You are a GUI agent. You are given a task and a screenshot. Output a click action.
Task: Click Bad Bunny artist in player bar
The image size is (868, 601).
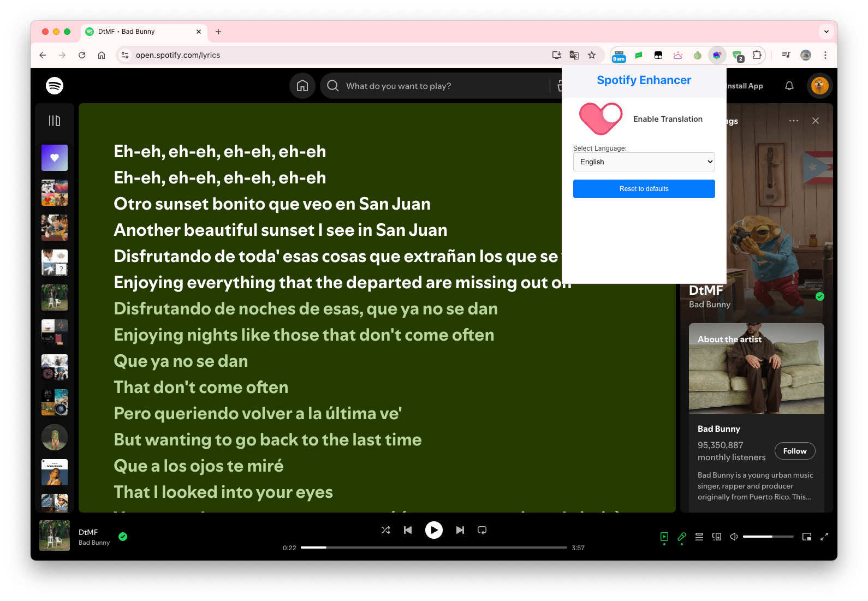(x=94, y=543)
